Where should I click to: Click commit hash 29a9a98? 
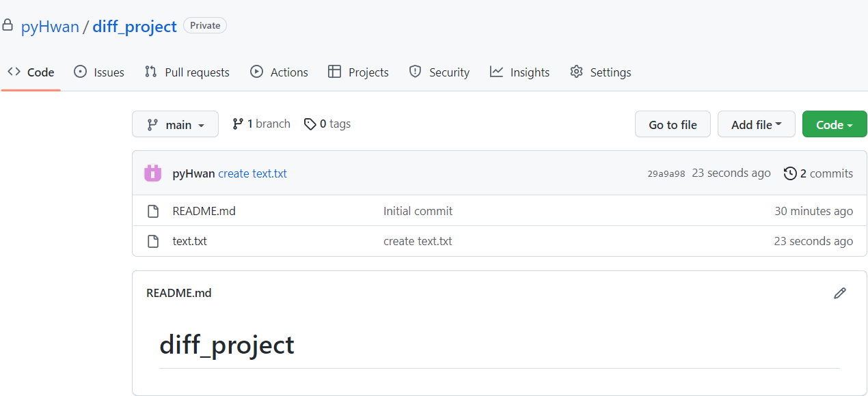click(x=666, y=173)
